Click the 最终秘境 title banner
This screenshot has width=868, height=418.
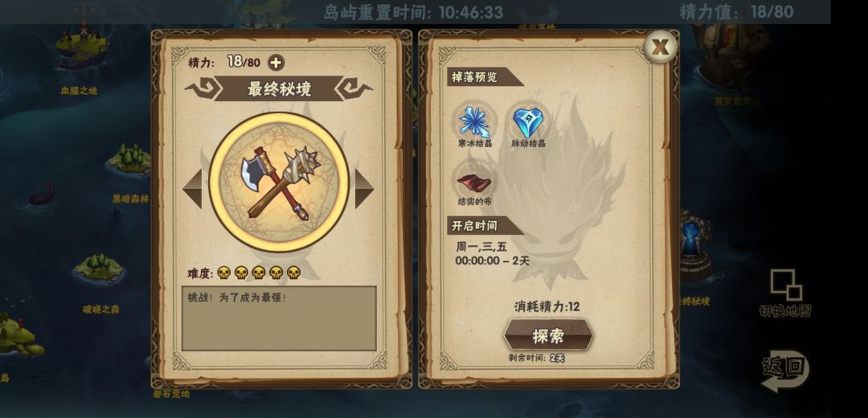click(279, 88)
